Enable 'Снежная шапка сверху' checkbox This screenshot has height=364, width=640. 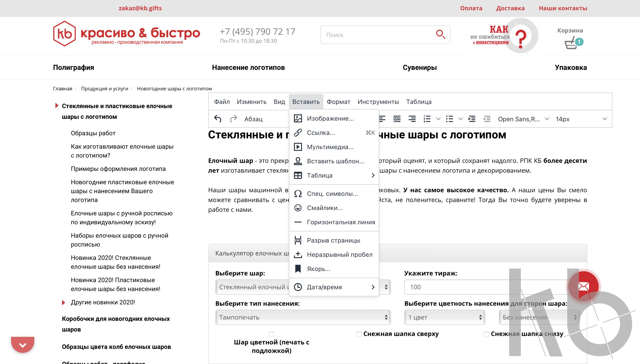click(359, 334)
